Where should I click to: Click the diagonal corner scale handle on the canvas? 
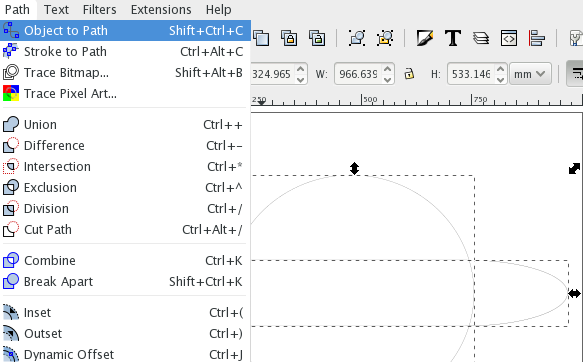click(574, 168)
